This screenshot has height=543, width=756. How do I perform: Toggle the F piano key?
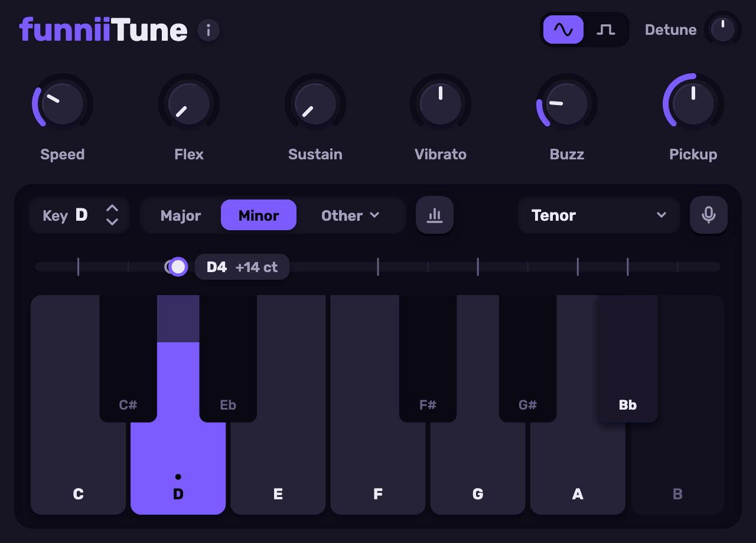click(x=378, y=466)
